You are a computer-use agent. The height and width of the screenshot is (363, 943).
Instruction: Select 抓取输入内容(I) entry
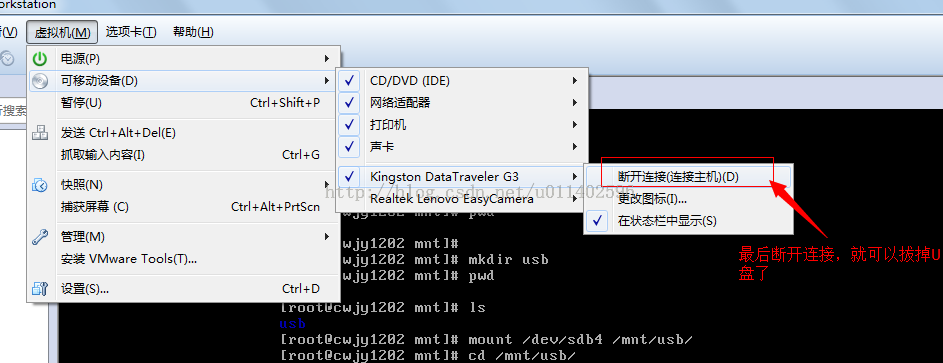point(184,155)
